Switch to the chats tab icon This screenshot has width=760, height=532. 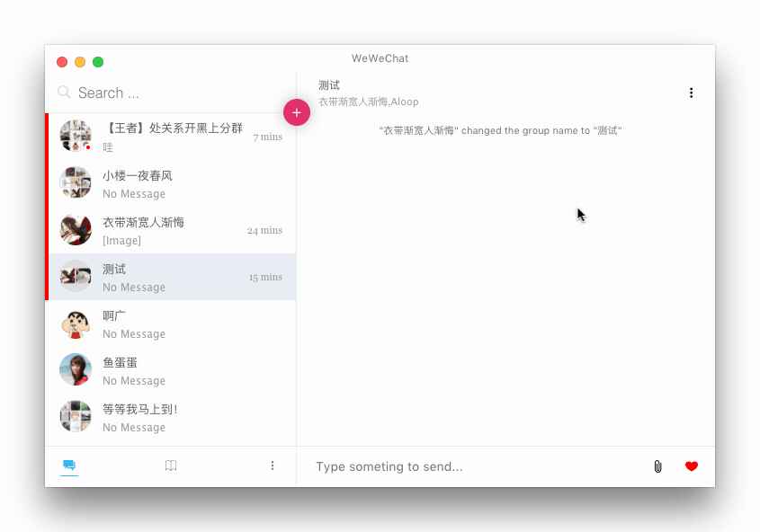(69, 465)
